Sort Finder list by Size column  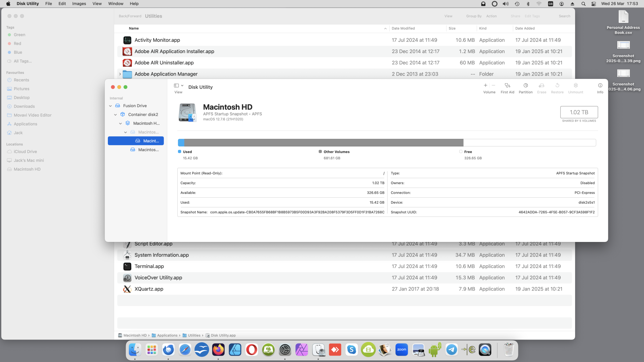pos(452,29)
